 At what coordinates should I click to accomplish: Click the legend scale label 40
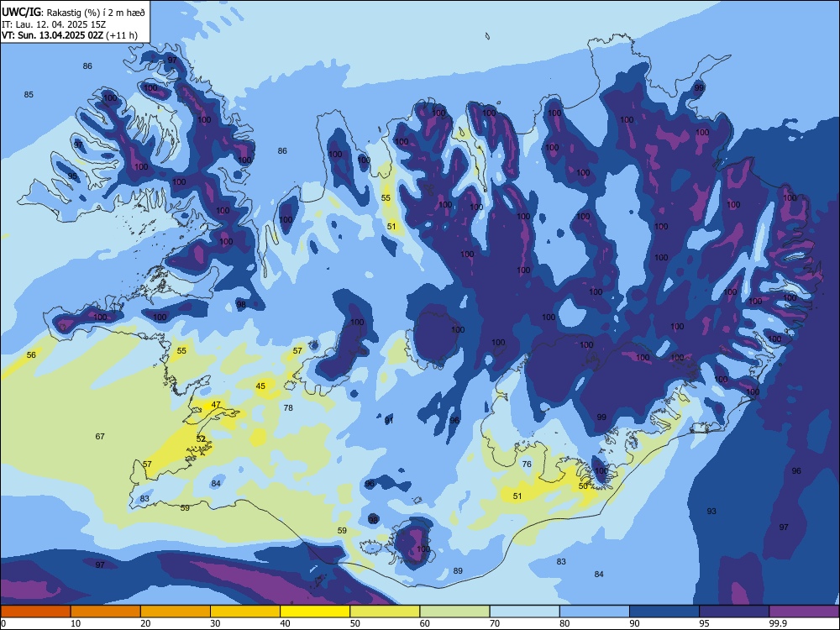click(x=286, y=623)
